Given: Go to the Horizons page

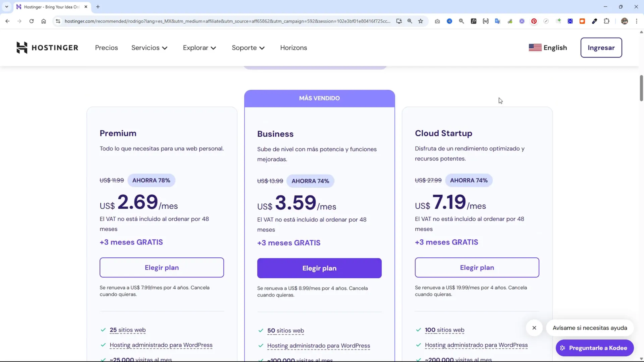Looking at the screenshot, I should [x=293, y=48].
